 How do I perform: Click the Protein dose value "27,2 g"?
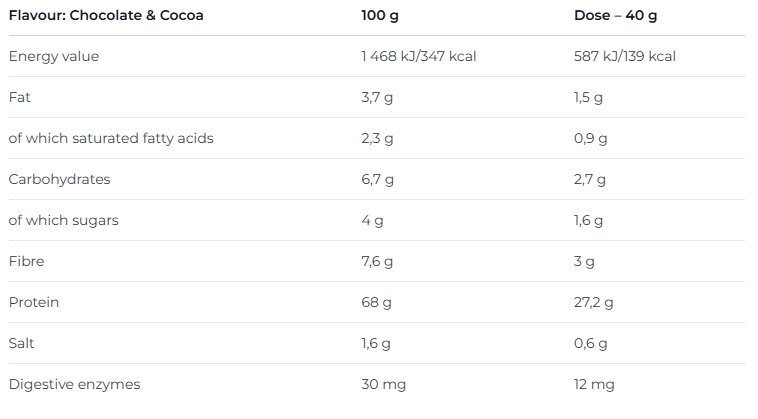tap(594, 302)
